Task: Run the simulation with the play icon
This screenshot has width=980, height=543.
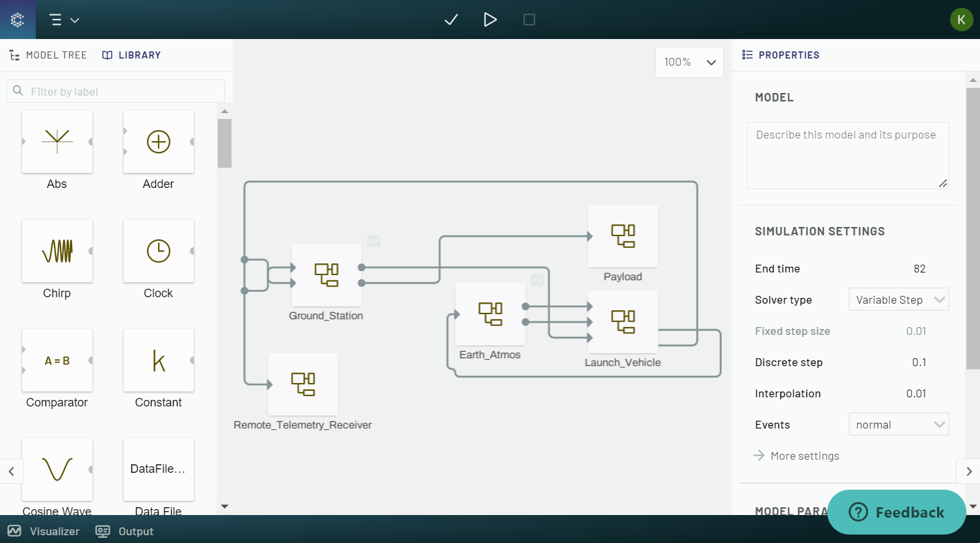Action: (x=490, y=20)
